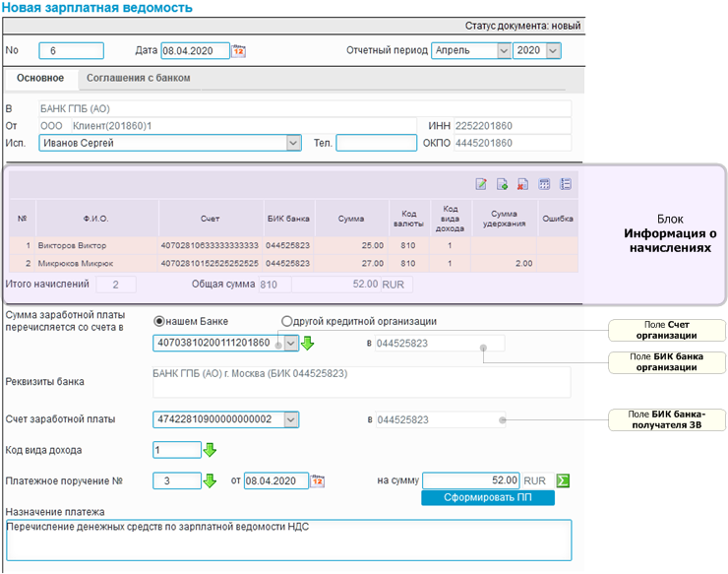Select the 'Основное' tab
The width and height of the screenshot is (728, 574).
(x=40, y=78)
